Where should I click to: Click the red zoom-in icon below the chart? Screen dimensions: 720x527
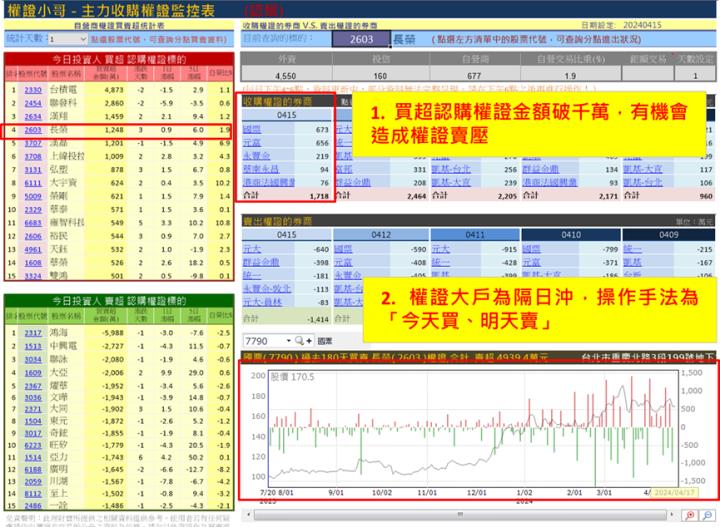(689, 515)
